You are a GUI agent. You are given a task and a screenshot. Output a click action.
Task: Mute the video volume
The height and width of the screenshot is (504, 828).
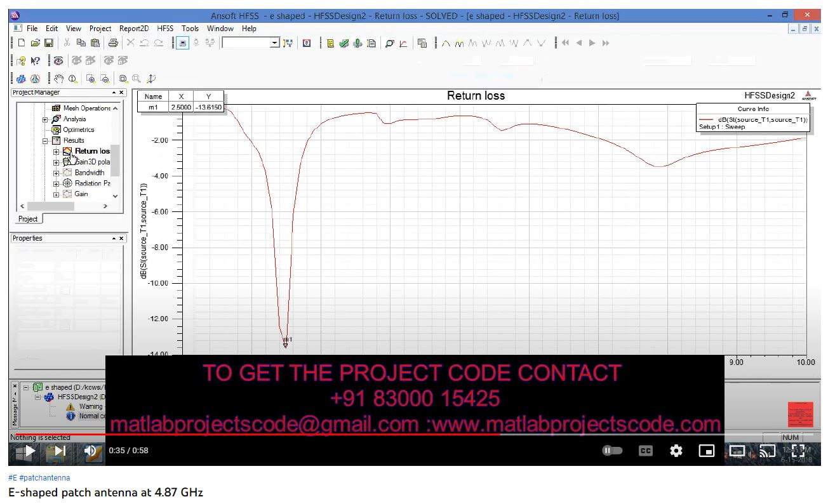click(x=90, y=451)
